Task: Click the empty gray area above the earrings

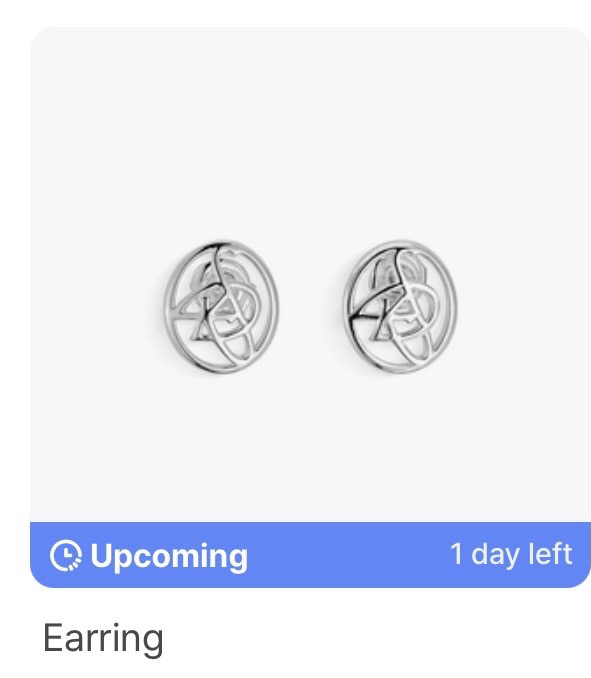Action: click(x=310, y=130)
